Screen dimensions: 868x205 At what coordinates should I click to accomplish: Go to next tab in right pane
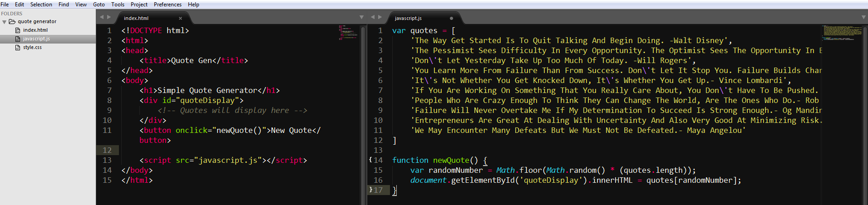point(380,17)
